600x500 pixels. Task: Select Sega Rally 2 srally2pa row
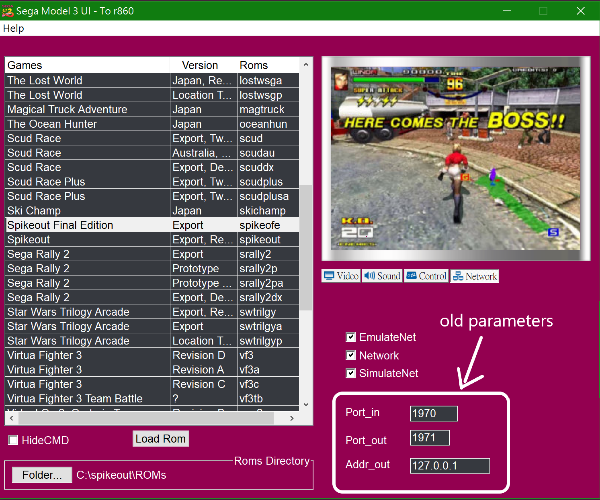152,283
